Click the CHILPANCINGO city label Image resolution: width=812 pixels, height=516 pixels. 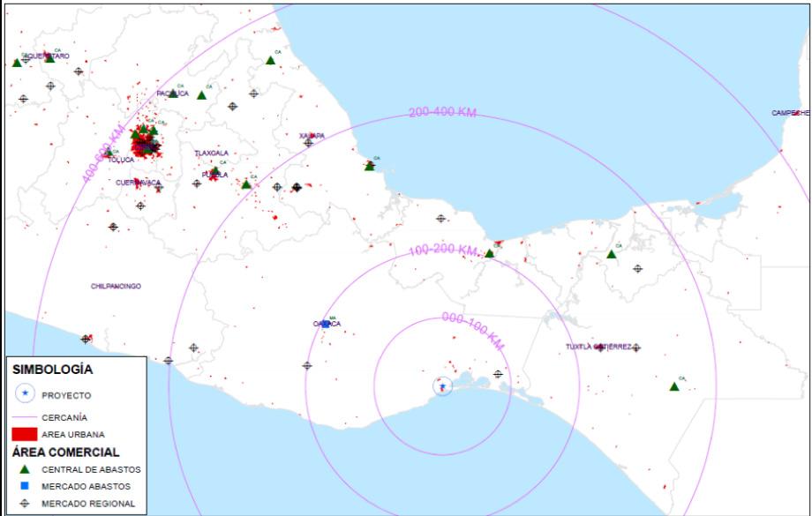coord(116,286)
